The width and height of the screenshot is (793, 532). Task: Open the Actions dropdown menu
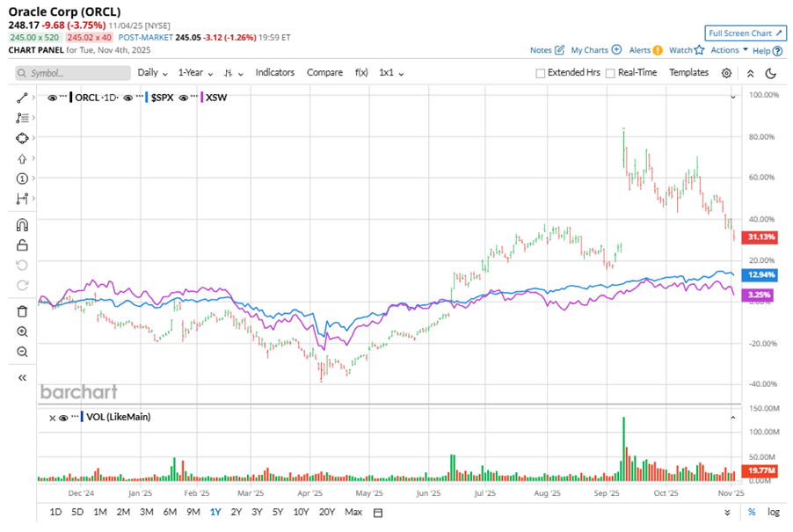pyautogui.click(x=730, y=49)
